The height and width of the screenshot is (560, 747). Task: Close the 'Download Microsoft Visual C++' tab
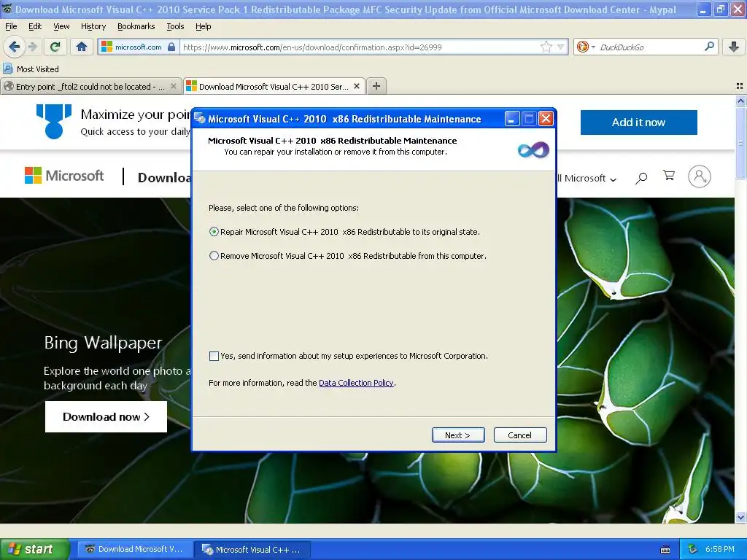356,86
